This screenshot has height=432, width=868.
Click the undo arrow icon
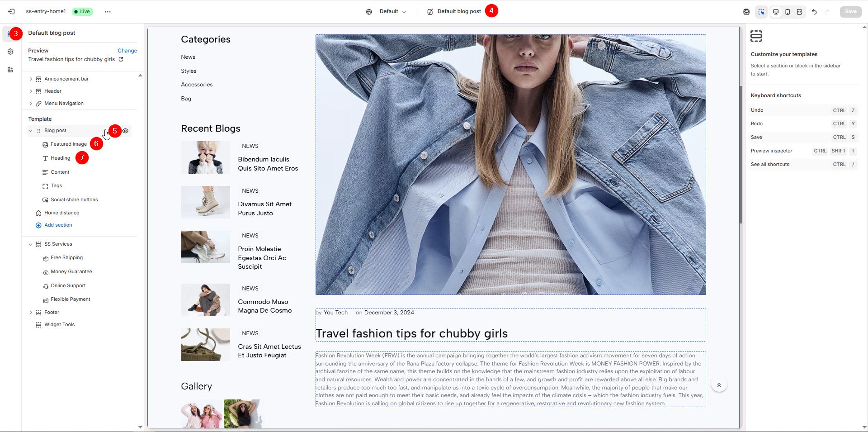click(x=814, y=12)
